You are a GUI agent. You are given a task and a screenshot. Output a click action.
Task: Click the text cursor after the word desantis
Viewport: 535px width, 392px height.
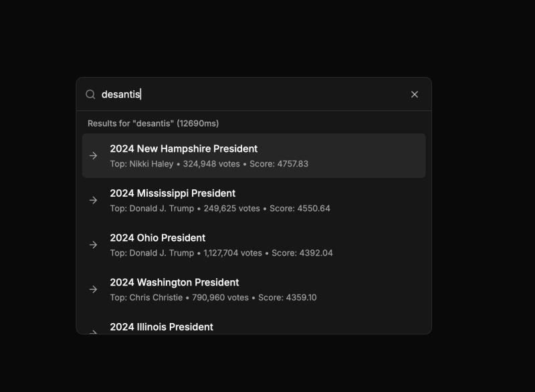click(x=142, y=94)
